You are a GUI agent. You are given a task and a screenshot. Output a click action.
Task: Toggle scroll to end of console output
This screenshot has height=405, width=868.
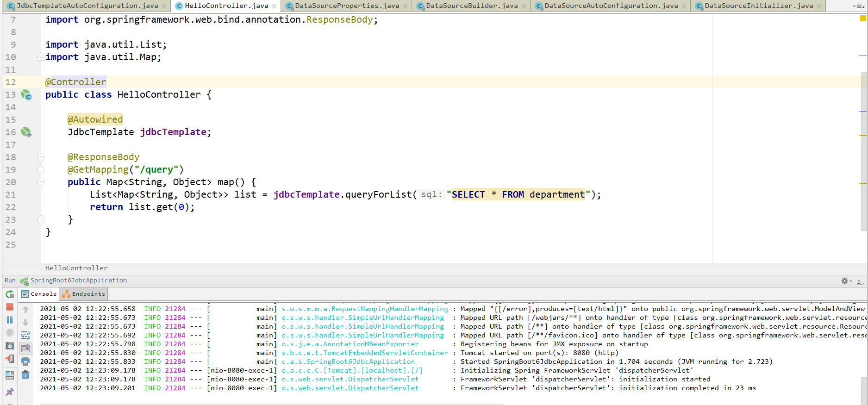point(25,348)
